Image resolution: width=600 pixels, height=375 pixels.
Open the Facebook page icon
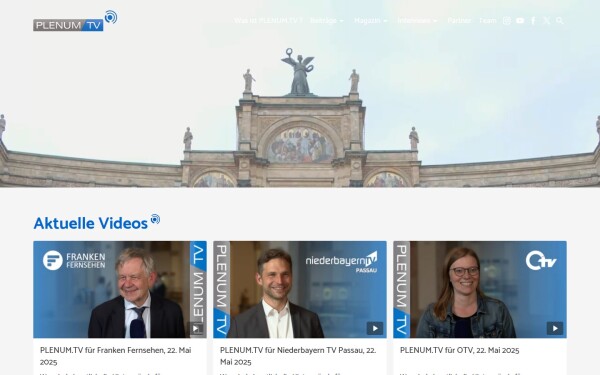tap(533, 21)
